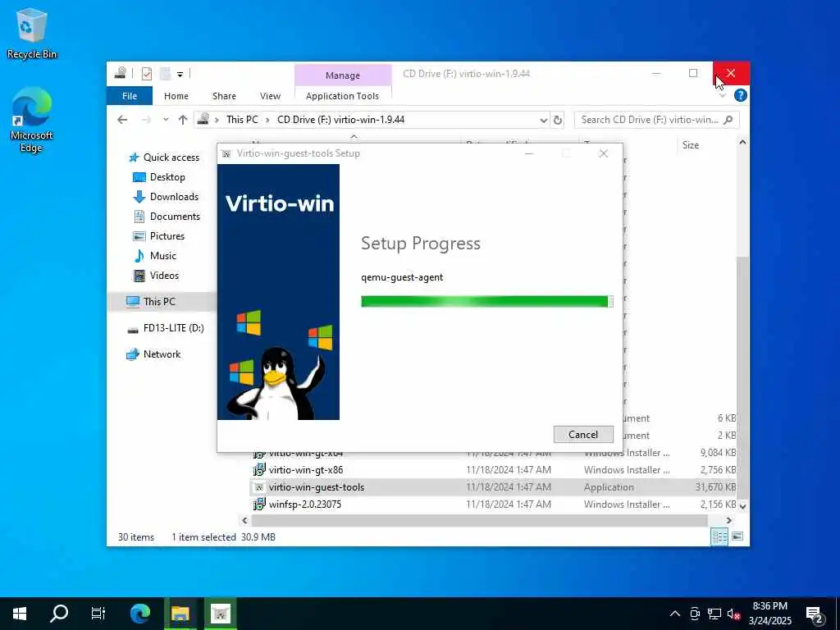Switch to Large icons view in status bar
Image resolution: width=840 pixels, height=630 pixels.
pyautogui.click(x=737, y=536)
